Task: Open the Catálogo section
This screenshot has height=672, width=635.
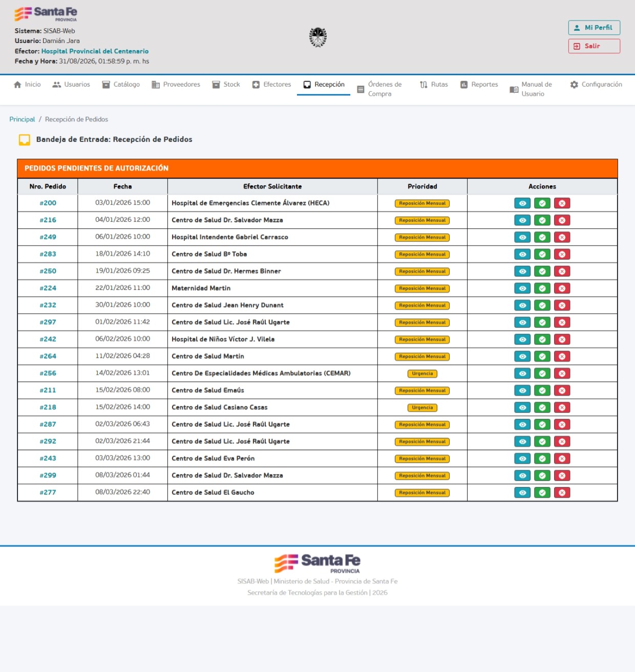Action: [x=121, y=84]
